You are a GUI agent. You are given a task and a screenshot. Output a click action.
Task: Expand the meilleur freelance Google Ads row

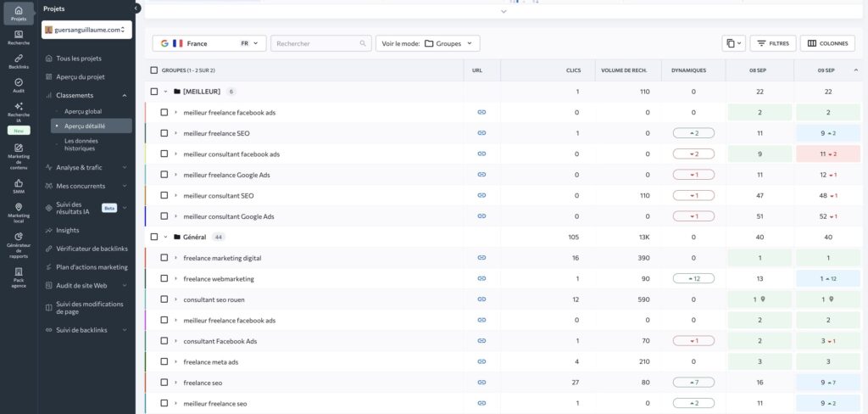175,175
